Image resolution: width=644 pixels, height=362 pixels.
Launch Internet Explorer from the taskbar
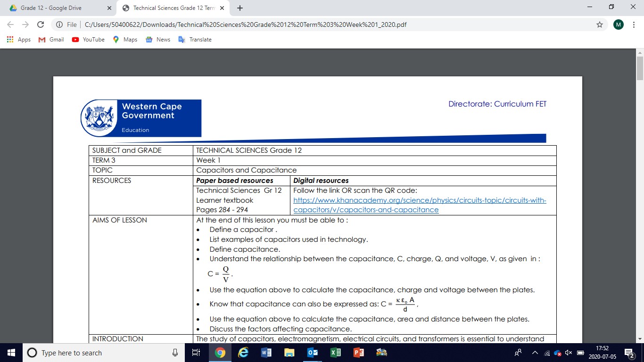click(x=243, y=353)
